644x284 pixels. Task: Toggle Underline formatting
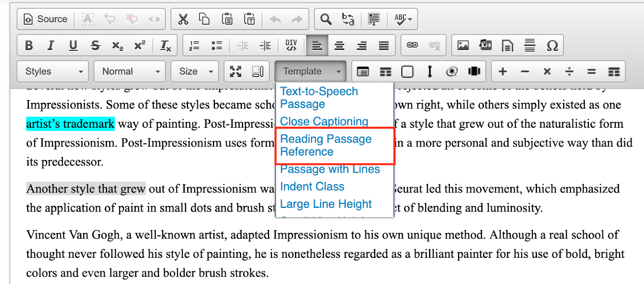click(x=73, y=45)
